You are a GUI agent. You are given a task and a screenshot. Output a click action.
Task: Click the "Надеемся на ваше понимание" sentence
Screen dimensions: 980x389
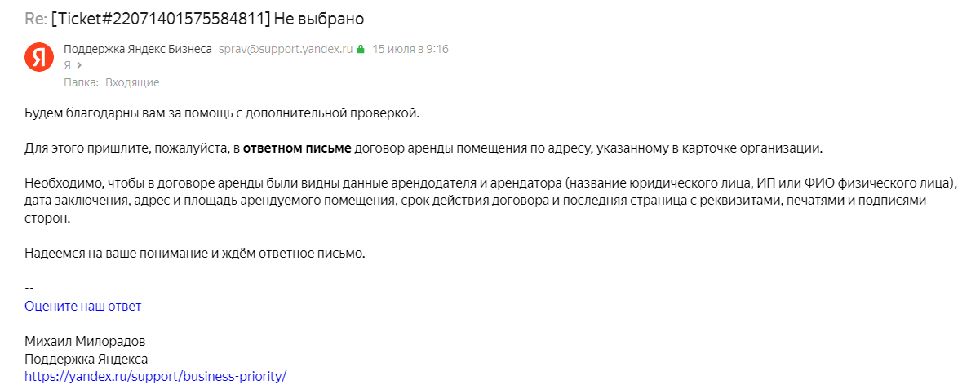click(x=194, y=253)
